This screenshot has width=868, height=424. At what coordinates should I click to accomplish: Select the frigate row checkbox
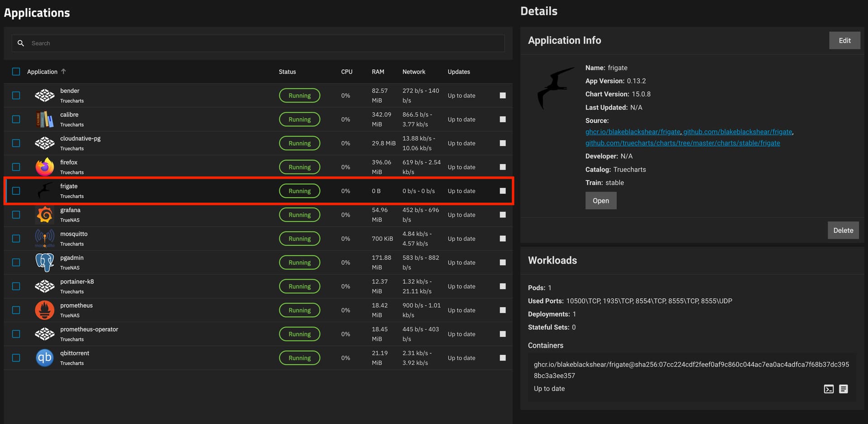click(x=16, y=191)
